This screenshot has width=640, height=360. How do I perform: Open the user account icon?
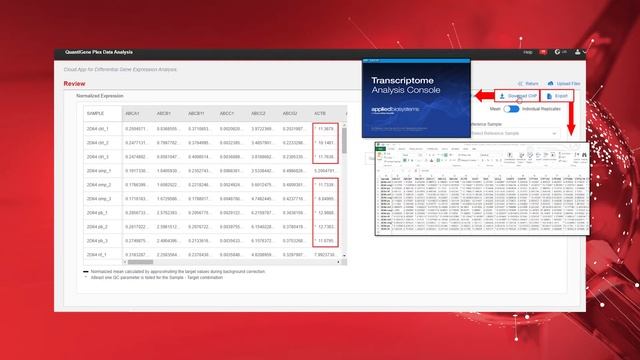point(578,52)
